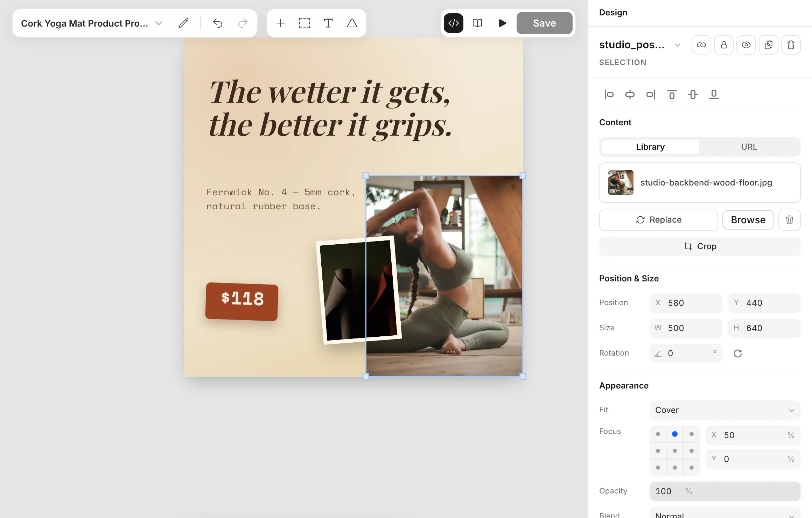The image size is (812, 518).
Task: Switch to the URL tab
Action: coord(749,147)
